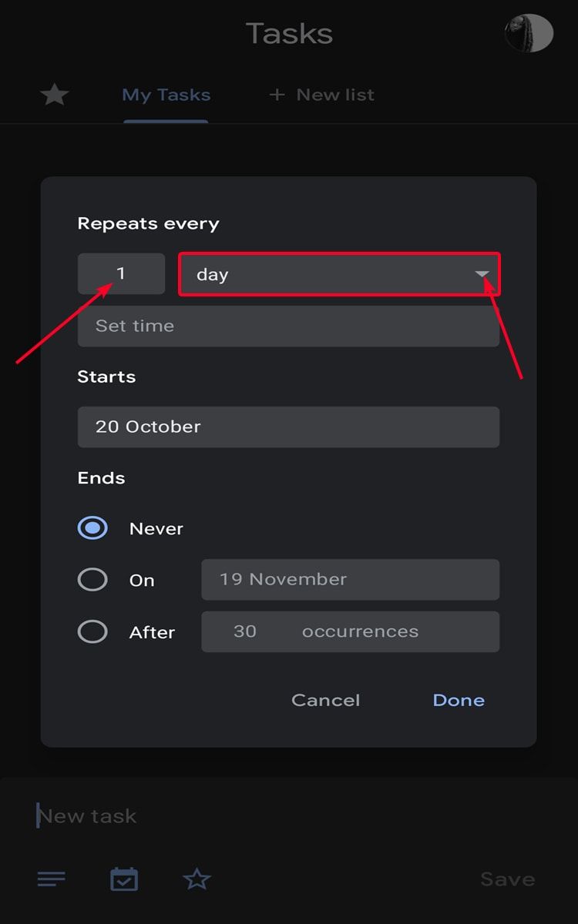Viewport: 578px width, 924px height.
Task: Open the day frequency dropdown
Action: 339,274
